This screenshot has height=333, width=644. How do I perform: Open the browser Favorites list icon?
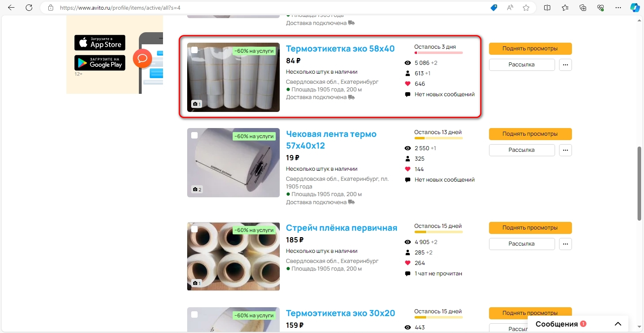click(565, 8)
